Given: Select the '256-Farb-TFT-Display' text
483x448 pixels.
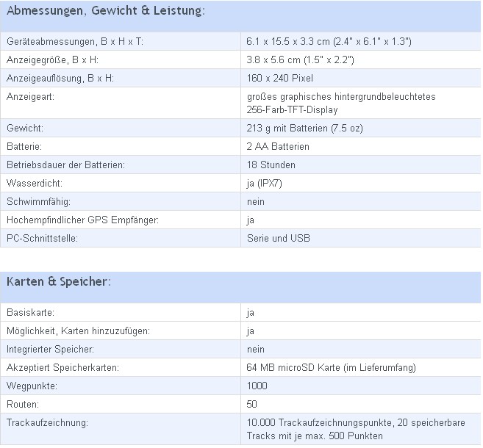Looking at the screenshot, I should tap(292, 110).
